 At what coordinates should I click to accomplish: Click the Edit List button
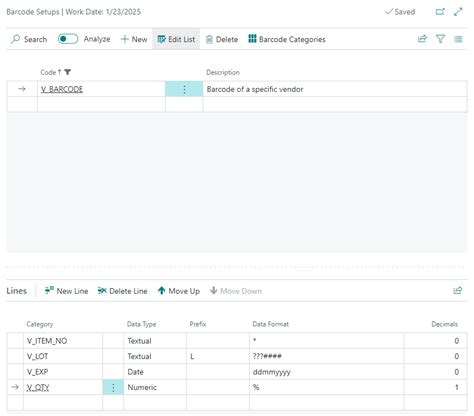click(176, 39)
